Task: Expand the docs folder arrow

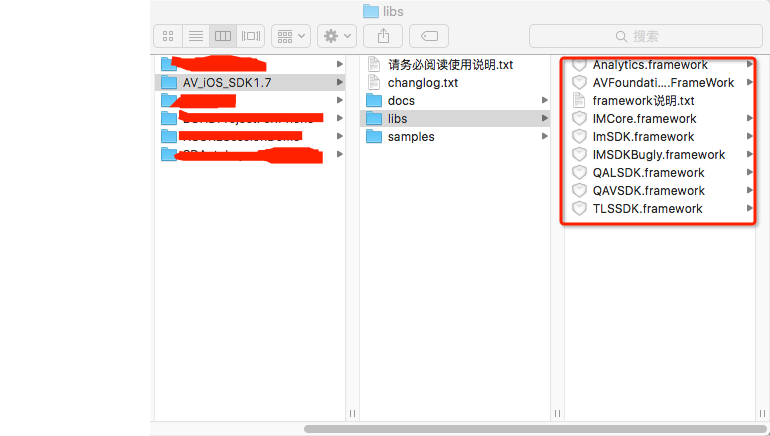Action: tap(545, 100)
